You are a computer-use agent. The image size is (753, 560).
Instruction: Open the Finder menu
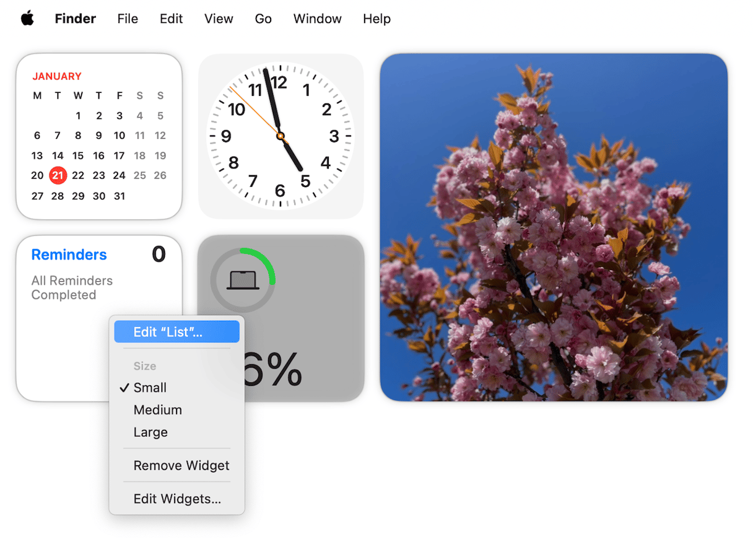[75, 19]
